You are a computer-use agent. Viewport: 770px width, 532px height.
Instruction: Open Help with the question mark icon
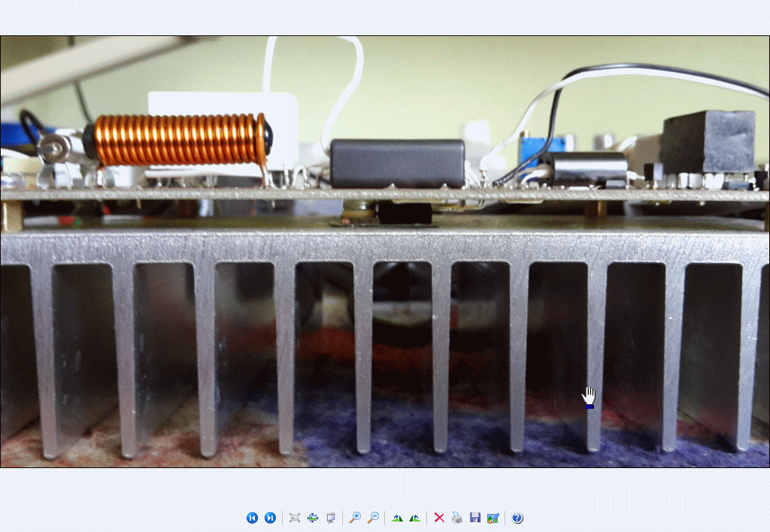(517, 518)
